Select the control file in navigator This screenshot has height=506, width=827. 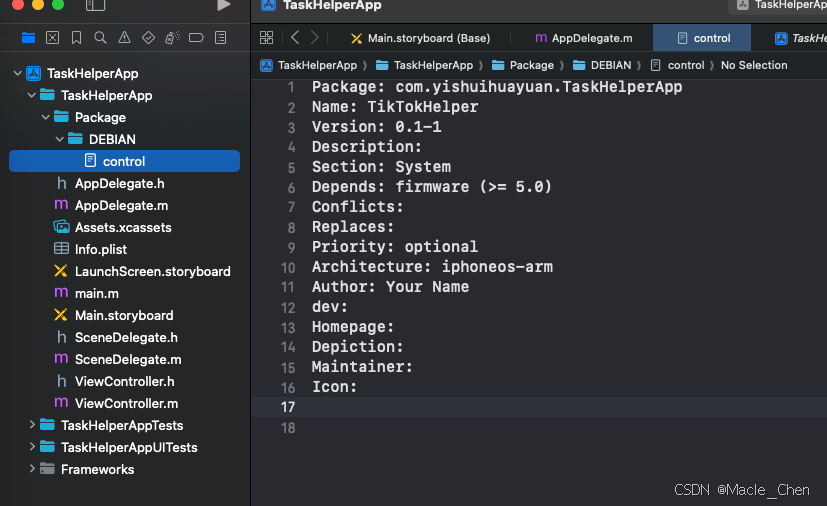[124, 161]
